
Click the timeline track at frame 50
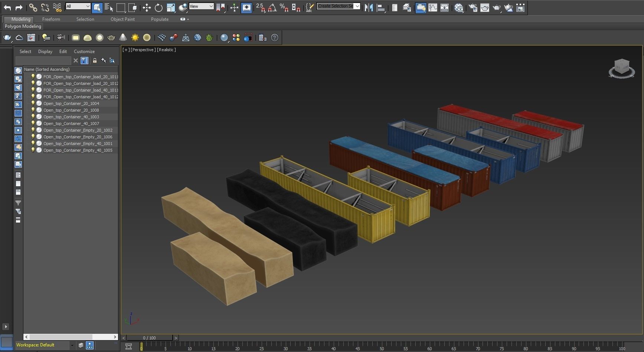382,346
